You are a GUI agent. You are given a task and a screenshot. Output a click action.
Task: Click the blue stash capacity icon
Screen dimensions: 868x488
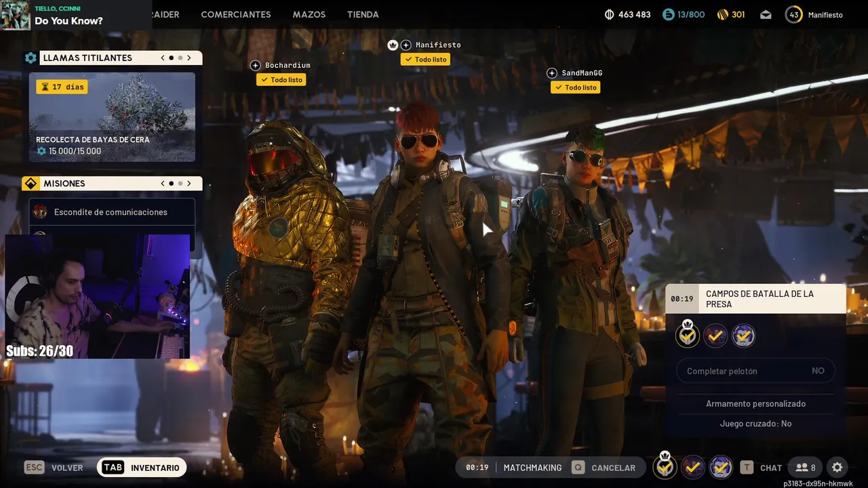point(668,14)
